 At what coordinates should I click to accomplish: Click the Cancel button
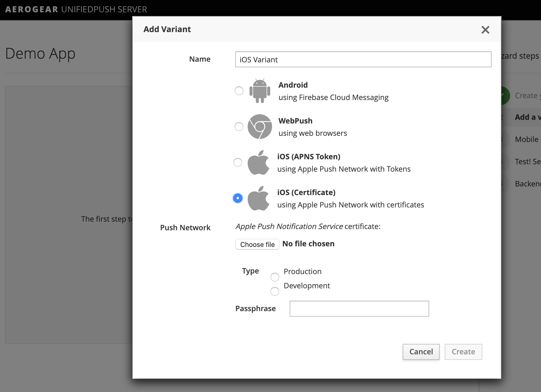click(421, 352)
